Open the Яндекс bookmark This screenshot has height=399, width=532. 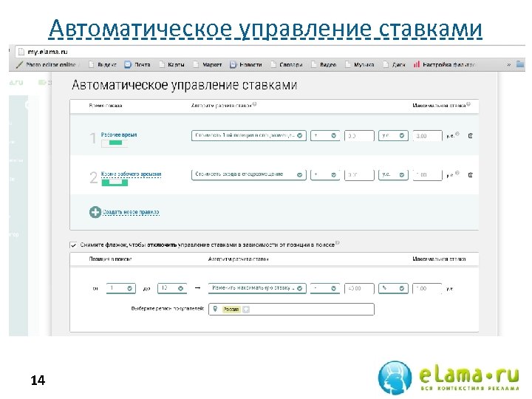[103, 64]
